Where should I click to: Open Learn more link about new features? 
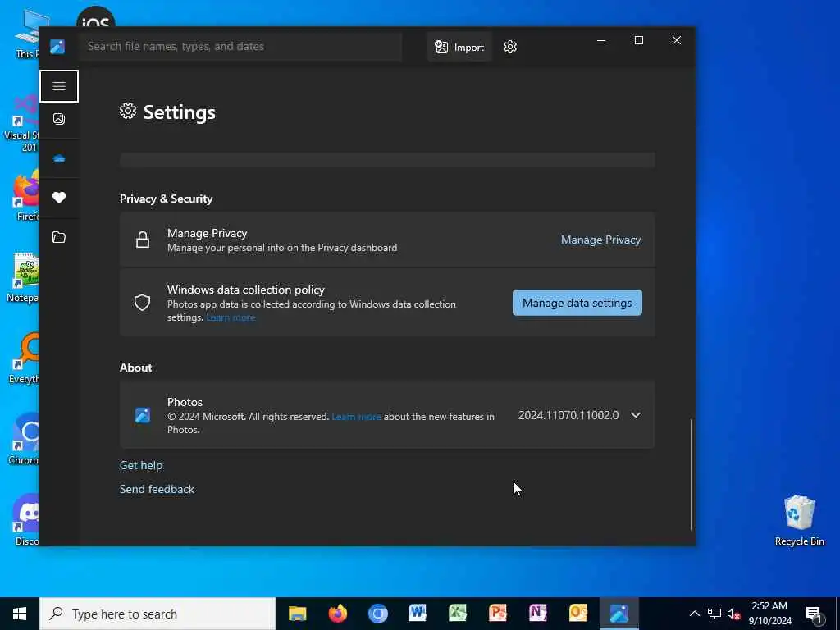coord(356,417)
